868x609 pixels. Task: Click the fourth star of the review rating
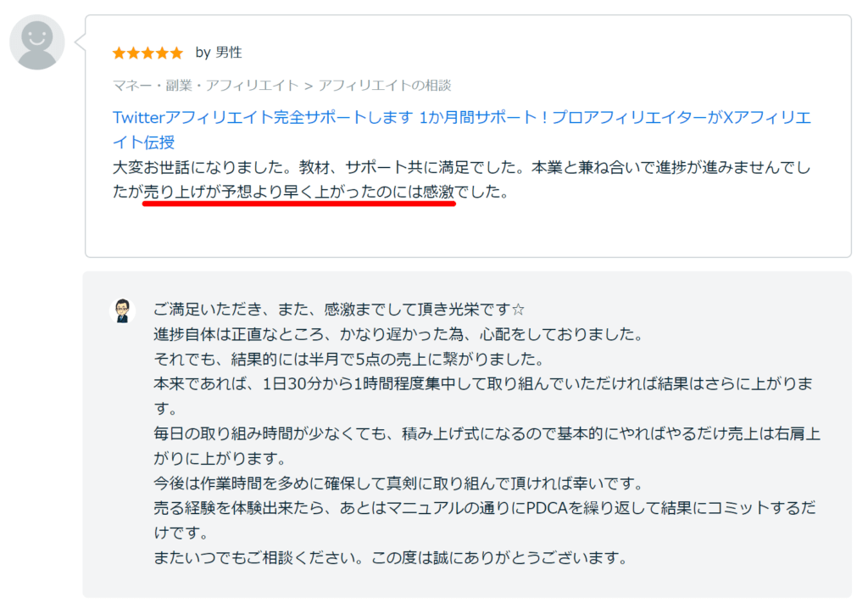coord(162,53)
